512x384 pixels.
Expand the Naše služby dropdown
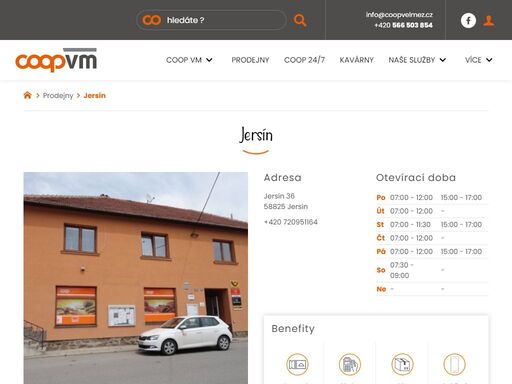(417, 60)
